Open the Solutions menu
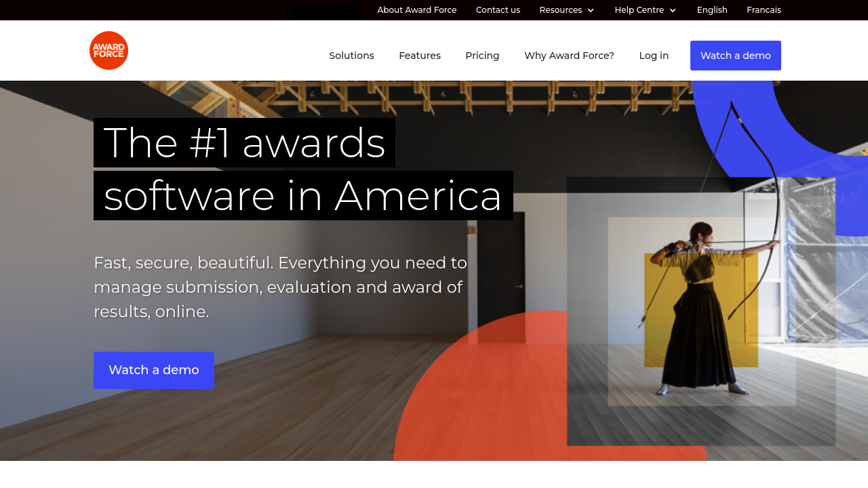 click(x=351, y=56)
